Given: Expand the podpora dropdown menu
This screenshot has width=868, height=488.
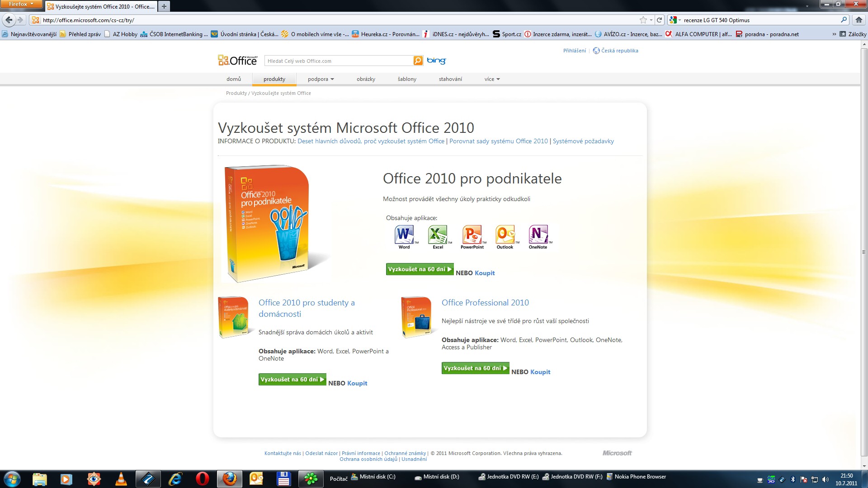Looking at the screenshot, I should coord(321,79).
